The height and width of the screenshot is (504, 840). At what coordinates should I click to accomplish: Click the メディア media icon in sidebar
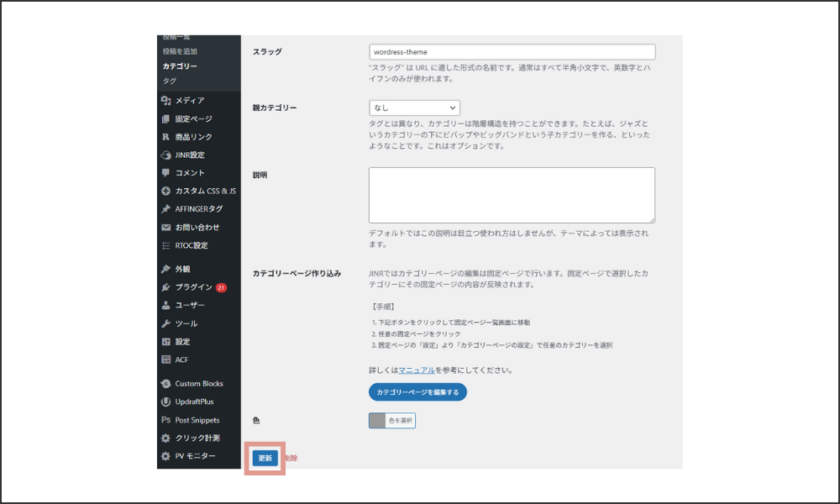pyautogui.click(x=165, y=100)
